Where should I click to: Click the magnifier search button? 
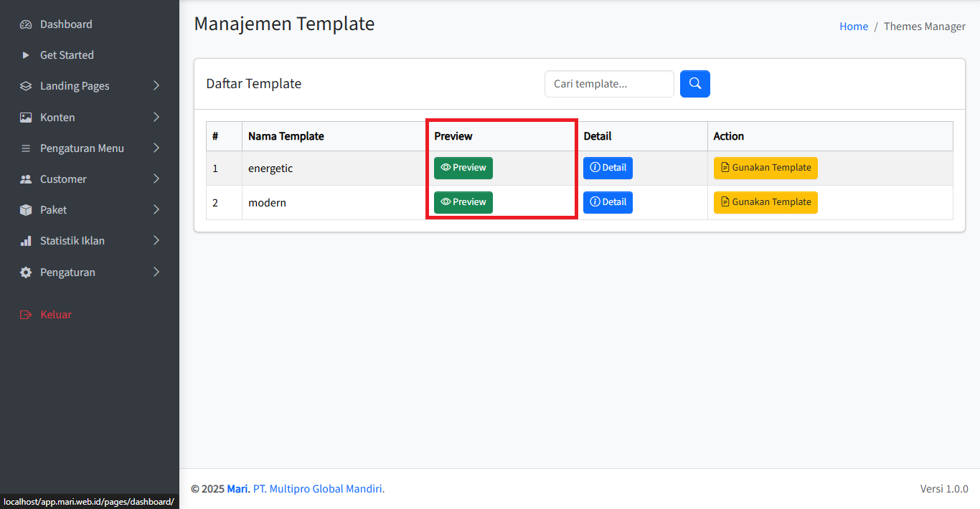tap(694, 84)
